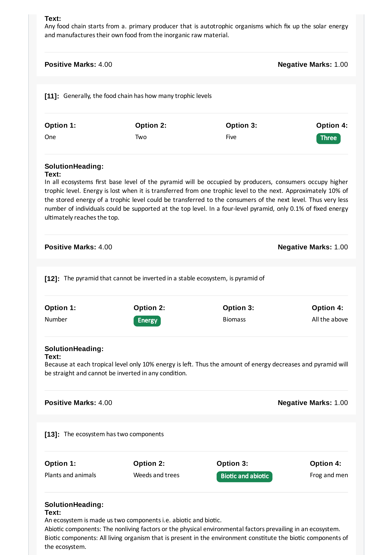Click the question 11 text about trophic levels

[x=137, y=96]
